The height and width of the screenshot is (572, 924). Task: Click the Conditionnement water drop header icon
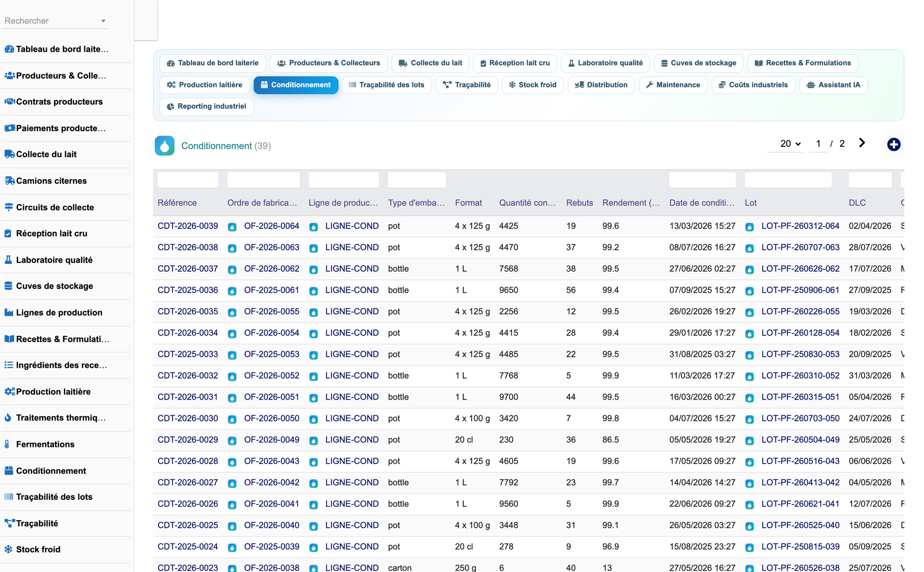164,146
